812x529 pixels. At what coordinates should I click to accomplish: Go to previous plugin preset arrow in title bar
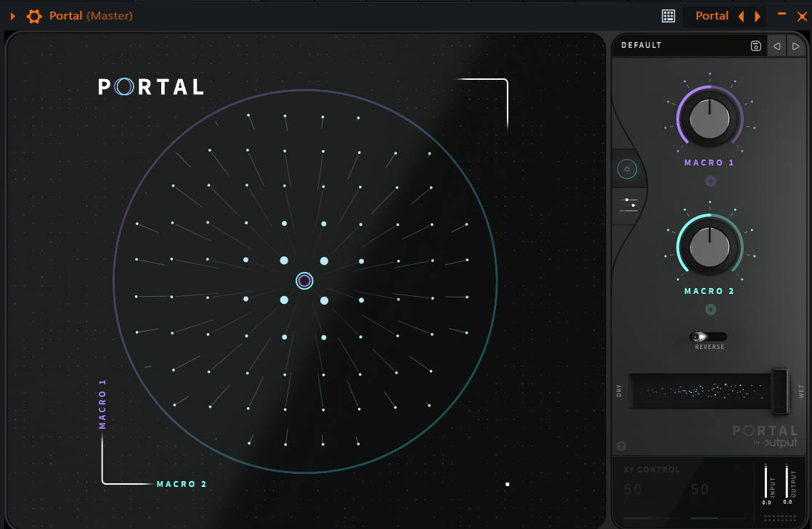pos(741,16)
